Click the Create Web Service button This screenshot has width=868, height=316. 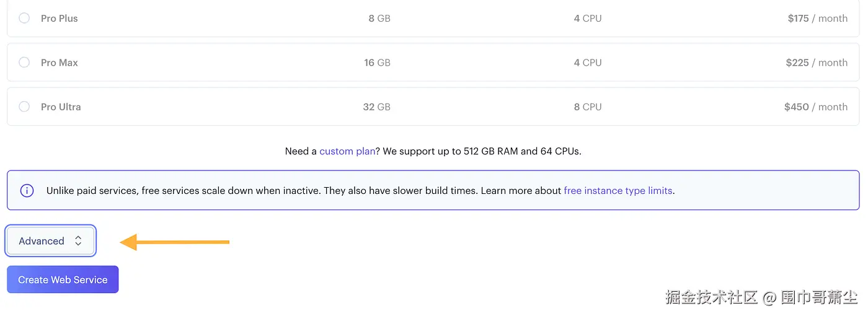63,280
